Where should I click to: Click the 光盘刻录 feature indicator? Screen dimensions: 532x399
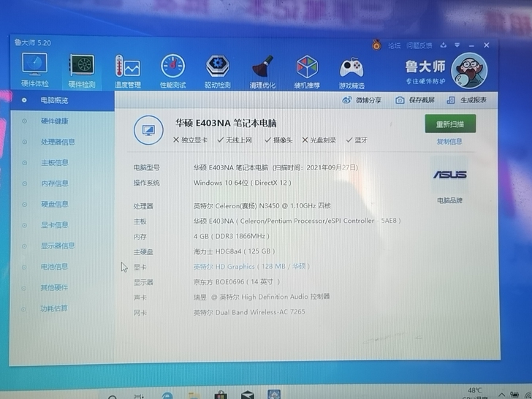[x=319, y=140]
